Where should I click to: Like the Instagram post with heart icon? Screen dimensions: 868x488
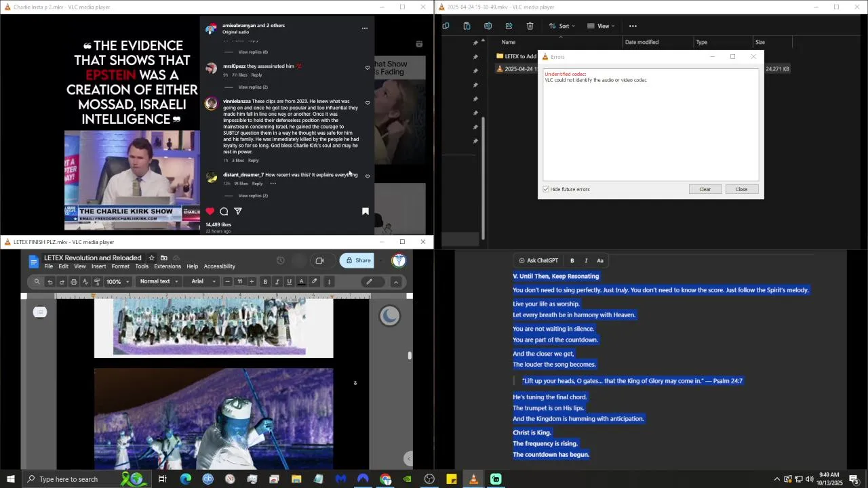(210, 211)
